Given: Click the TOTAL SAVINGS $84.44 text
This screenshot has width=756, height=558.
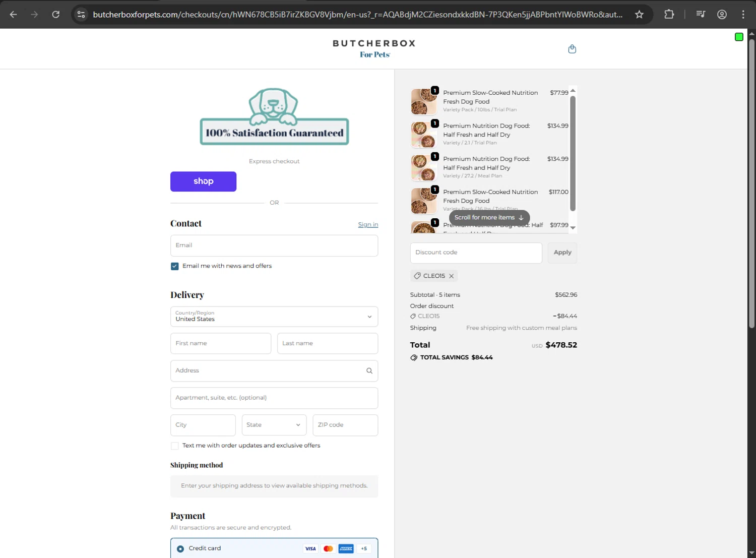Looking at the screenshot, I should pos(457,357).
